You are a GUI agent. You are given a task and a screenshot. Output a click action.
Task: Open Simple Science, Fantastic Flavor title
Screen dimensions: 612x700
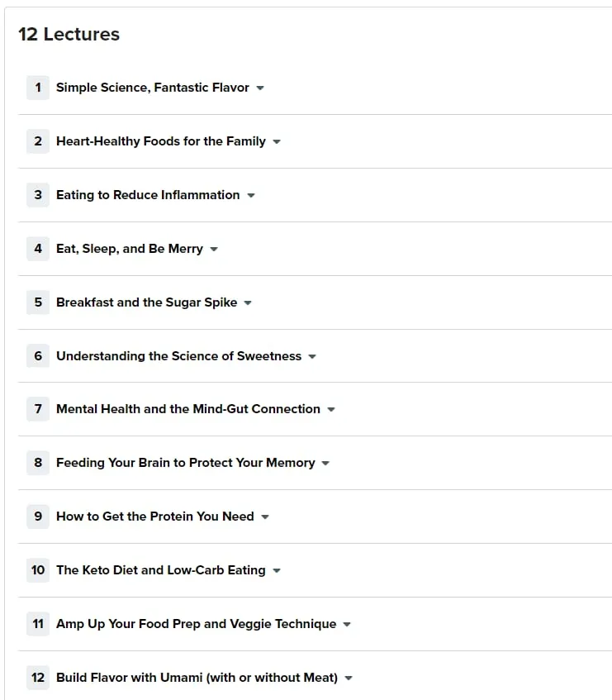tap(153, 88)
